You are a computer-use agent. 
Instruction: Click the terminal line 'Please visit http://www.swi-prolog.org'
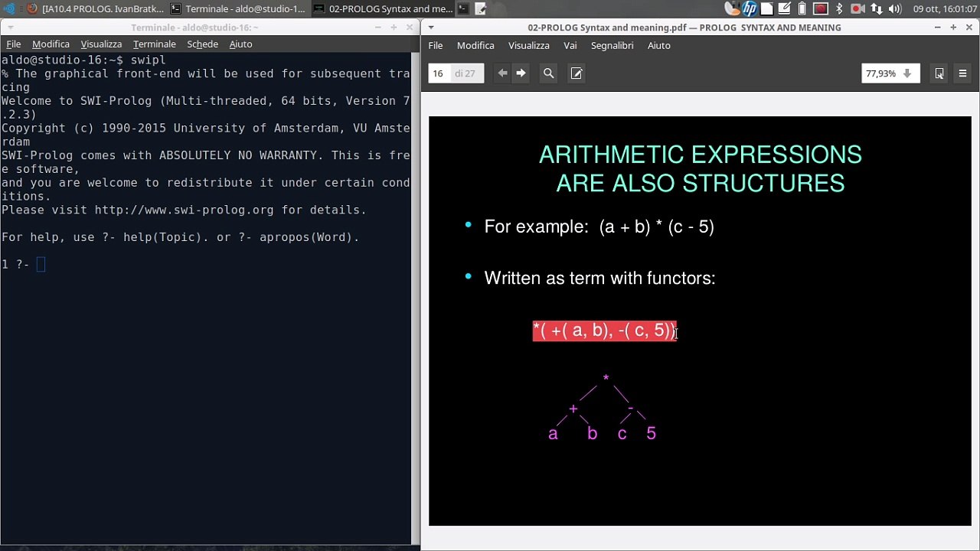point(184,210)
